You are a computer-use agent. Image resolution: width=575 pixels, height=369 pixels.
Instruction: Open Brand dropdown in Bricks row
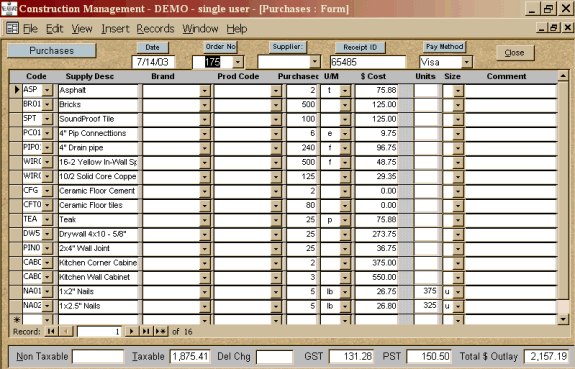click(205, 105)
